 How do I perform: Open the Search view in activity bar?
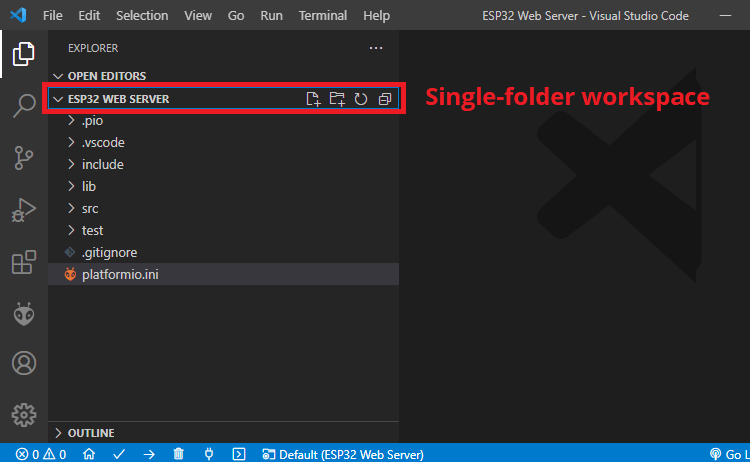click(x=24, y=106)
